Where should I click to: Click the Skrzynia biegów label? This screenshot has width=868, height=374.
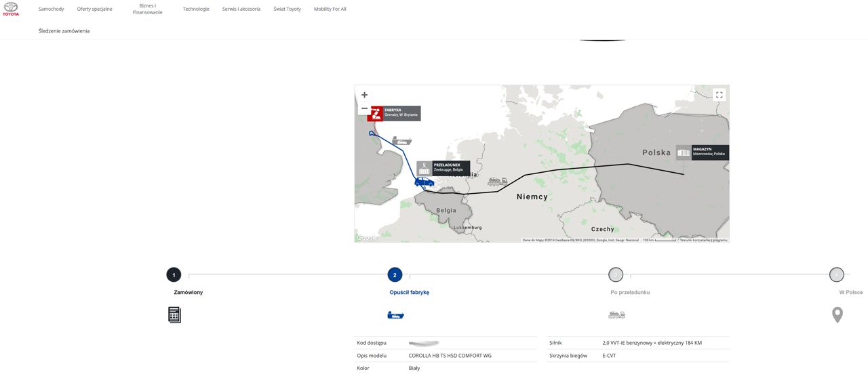coord(568,356)
